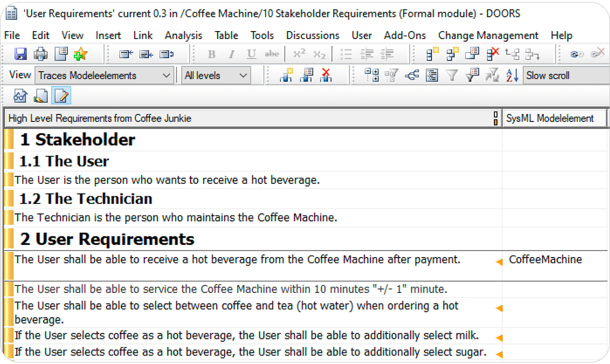This screenshot has height=364, width=610.
Task: Apply bold formatting to selected text
Action: coord(211,54)
